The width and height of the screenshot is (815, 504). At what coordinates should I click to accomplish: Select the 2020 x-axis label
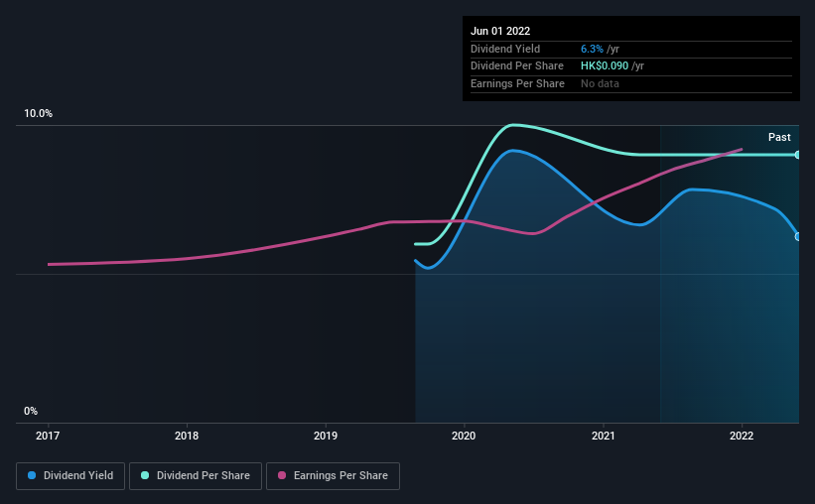click(x=464, y=436)
